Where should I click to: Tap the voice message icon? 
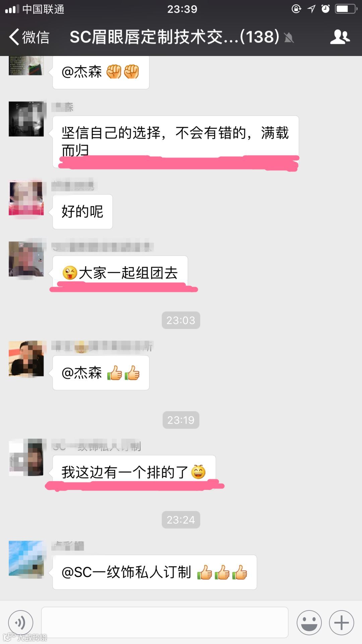pyautogui.click(x=20, y=623)
